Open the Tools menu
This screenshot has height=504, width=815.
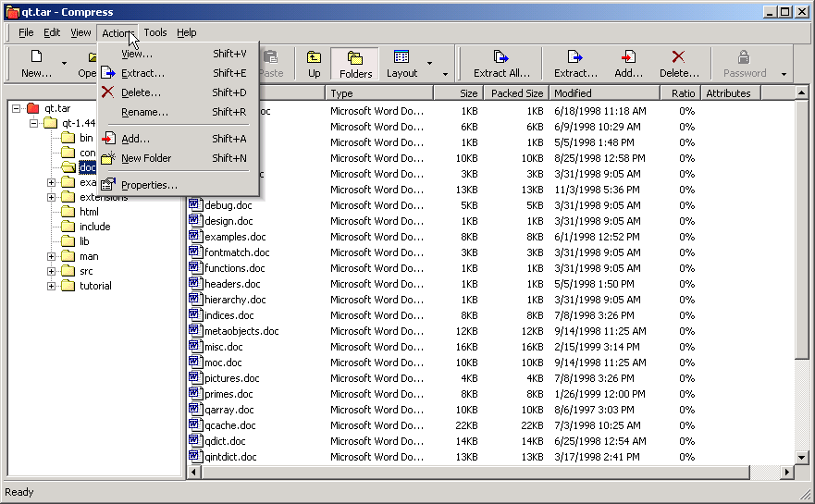coord(154,32)
